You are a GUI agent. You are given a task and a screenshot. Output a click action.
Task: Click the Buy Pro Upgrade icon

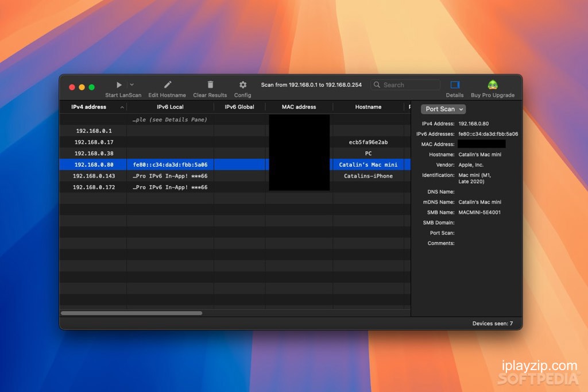click(x=492, y=84)
